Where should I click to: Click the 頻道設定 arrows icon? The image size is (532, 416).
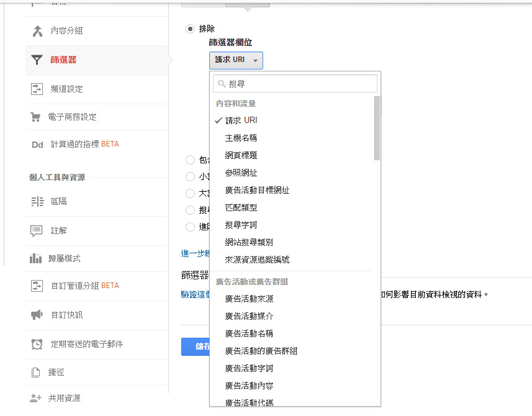point(37,89)
